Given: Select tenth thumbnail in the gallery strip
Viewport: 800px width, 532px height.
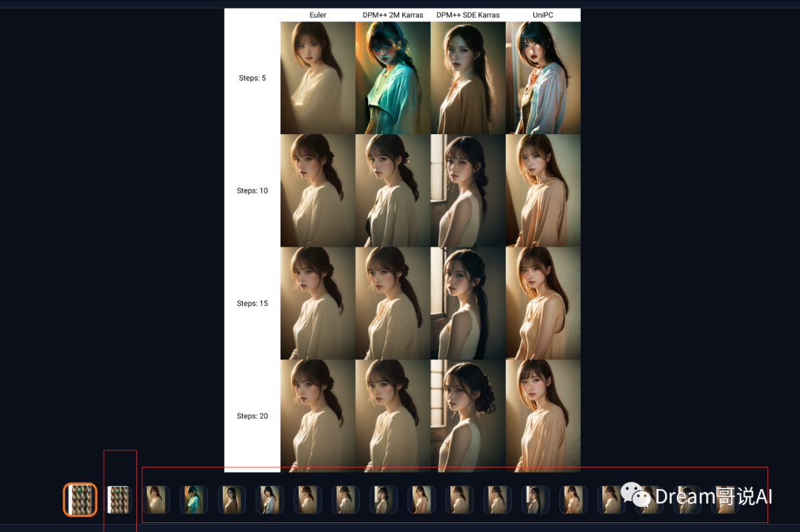Looking at the screenshot, I should coord(421,499).
